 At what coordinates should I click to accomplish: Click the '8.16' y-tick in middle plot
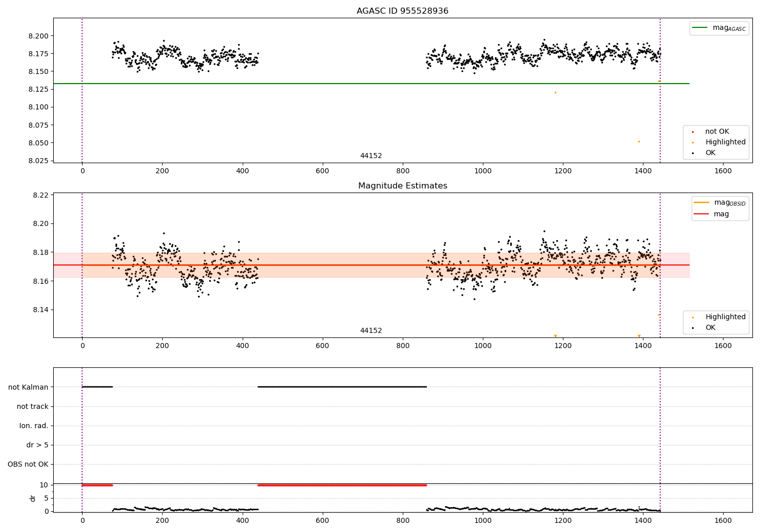41,281
